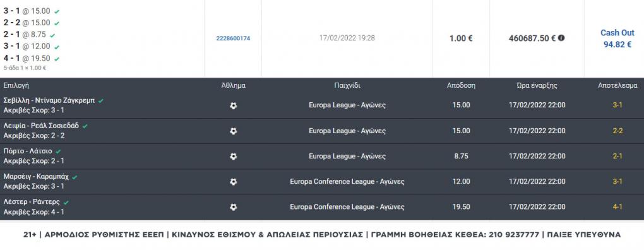Image resolution: width=644 pixels, height=250 pixels.
Task: Click the 2-2 result for Λειψία match
Action: [617, 131]
